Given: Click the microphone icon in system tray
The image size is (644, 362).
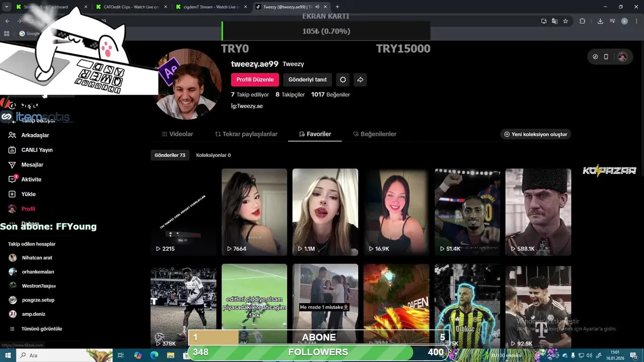Looking at the screenshot, I should pos(573,355).
